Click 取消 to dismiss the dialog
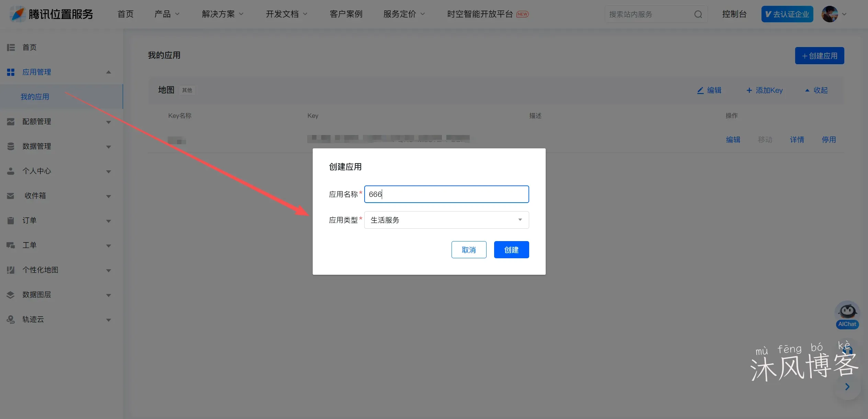This screenshot has height=419, width=868. coord(468,250)
